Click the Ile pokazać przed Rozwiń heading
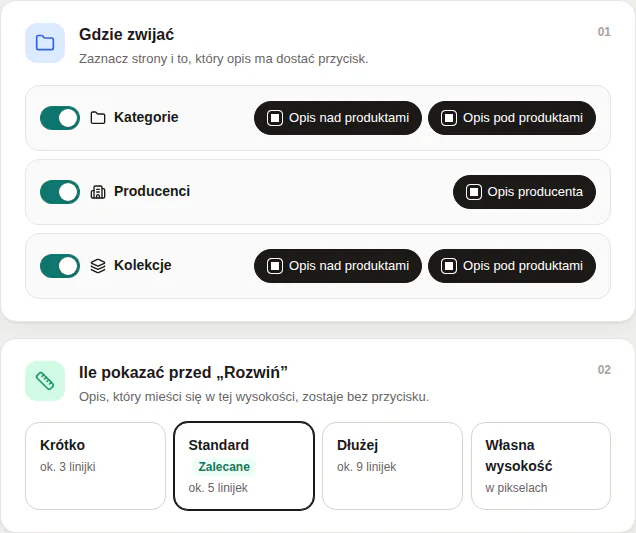The height and width of the screenshot is (533, 636). click(x=183, y=372)
